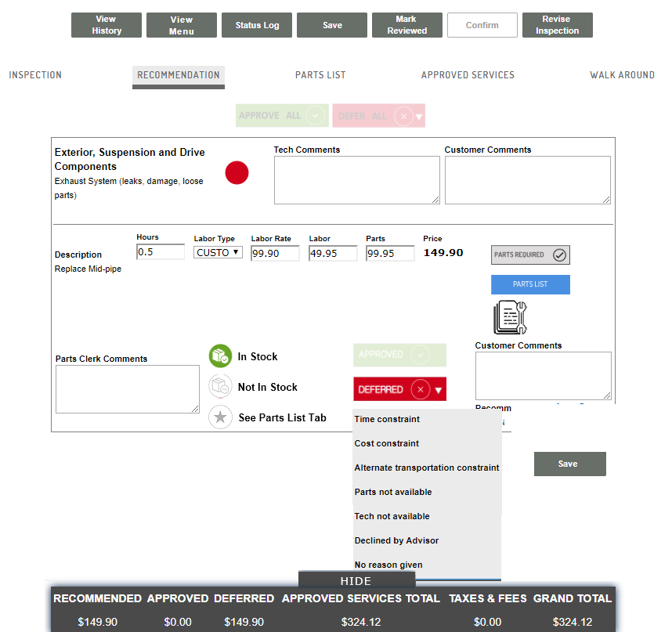The height and width of the screenshot is (632, 672).
Task: Select 'Cost constraint' from the deferral menu
Action: (x=387, y=443)
